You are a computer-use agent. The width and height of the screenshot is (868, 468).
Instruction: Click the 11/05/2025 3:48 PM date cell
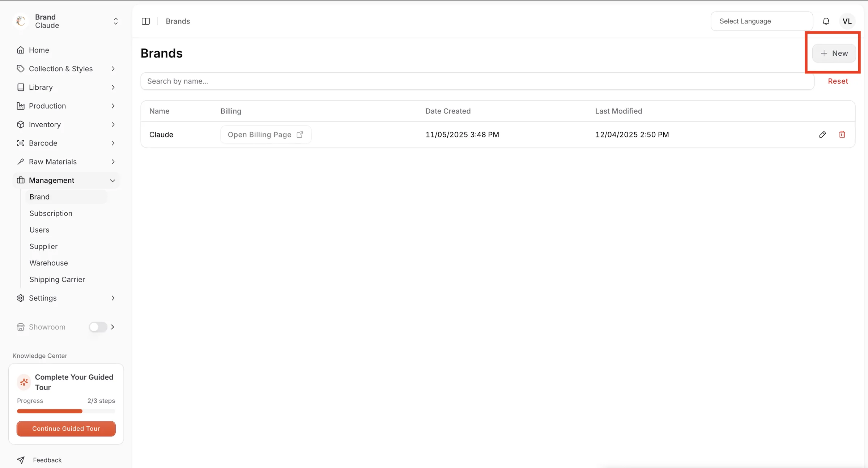462,135
